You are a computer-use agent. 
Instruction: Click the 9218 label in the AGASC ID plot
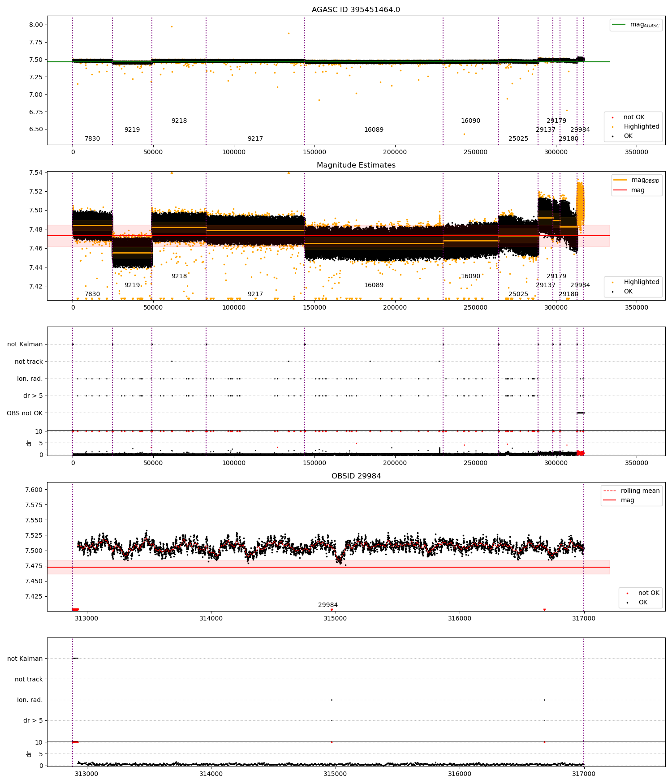click(179, 121)
